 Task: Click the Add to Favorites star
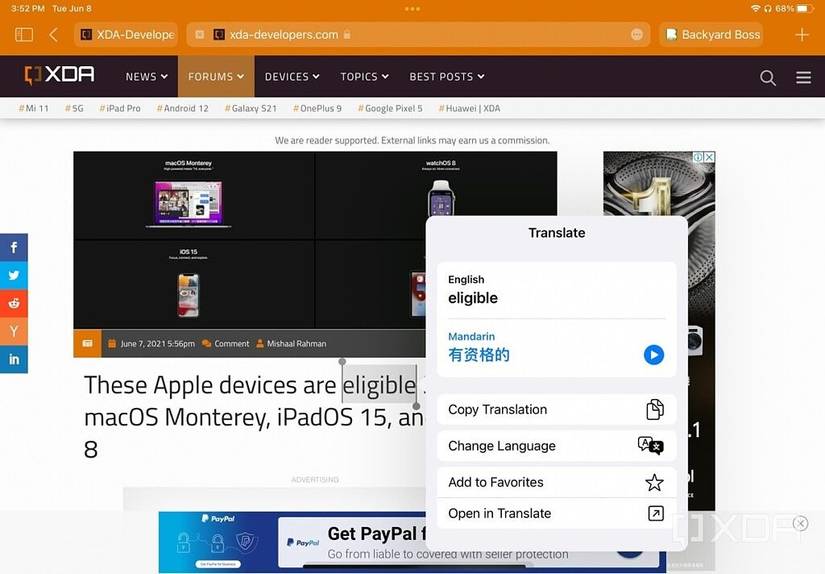point(655,482)
